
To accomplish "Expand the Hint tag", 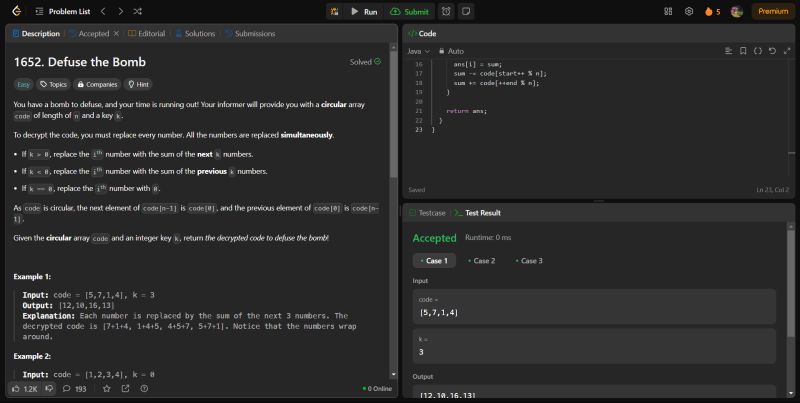I will coord(138,85).
